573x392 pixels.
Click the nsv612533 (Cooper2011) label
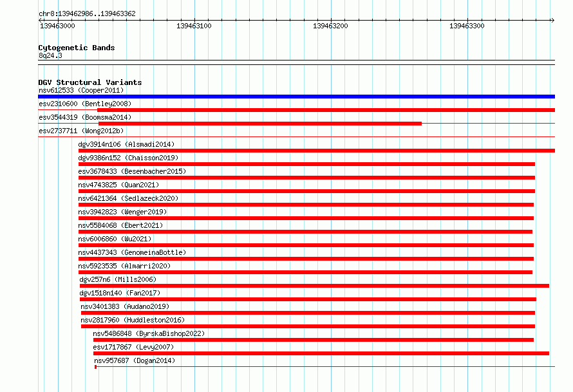point(81,90)
